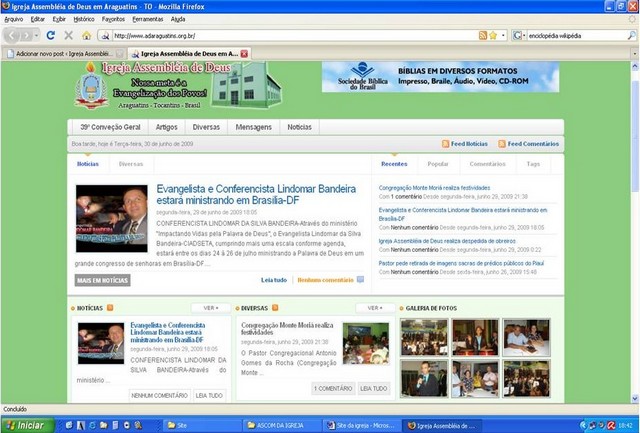Open the Artigos navigation item
Screen dimensions: 640x433
pyautogui.click(x=167, y=127)
